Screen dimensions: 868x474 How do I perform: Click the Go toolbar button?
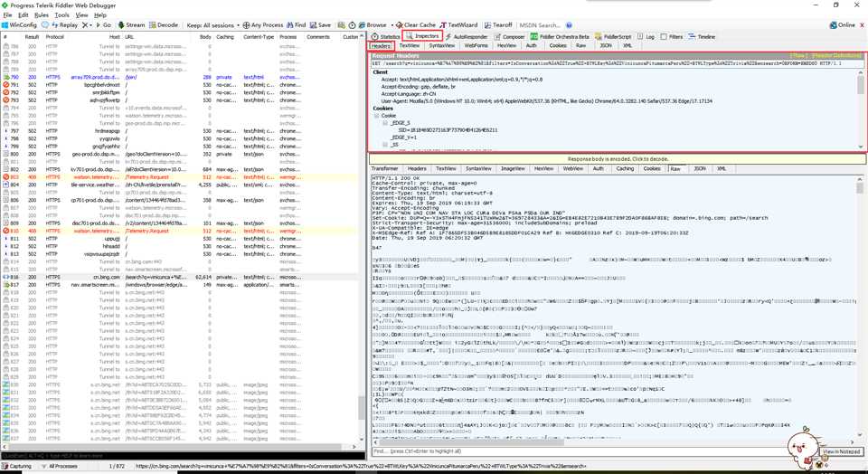point(103,25)
